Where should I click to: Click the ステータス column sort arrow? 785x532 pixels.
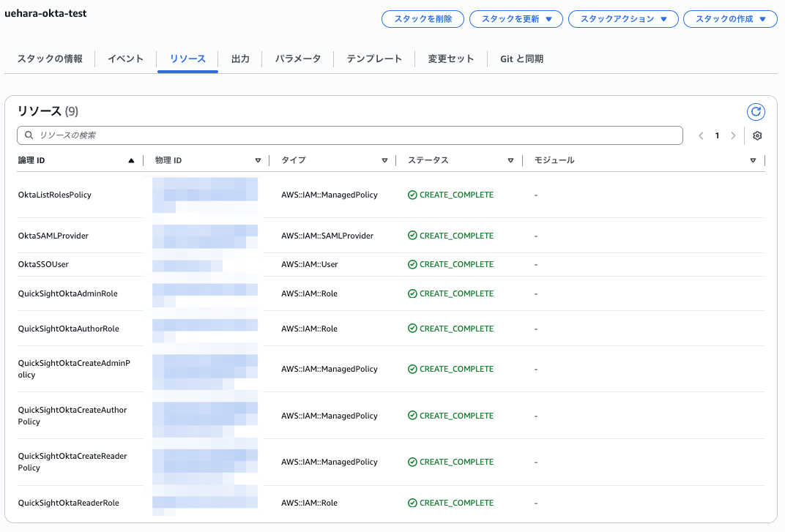coord(510,160)
